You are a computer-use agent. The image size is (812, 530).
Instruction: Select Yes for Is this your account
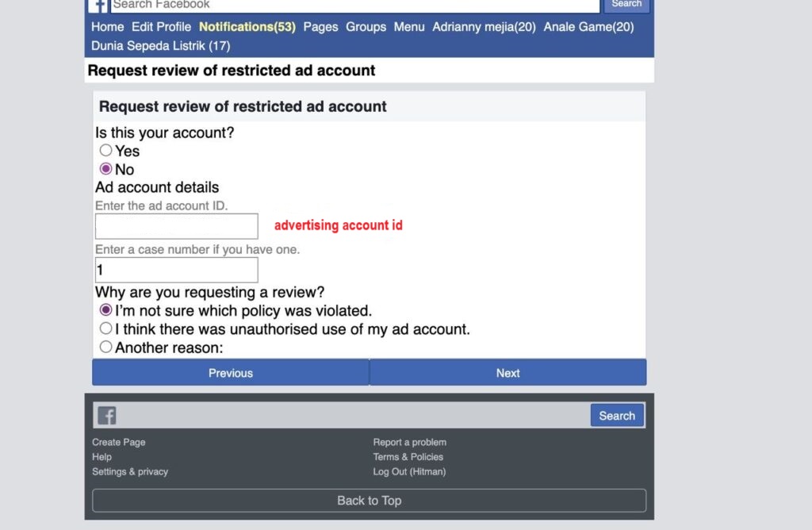(105, 150)
